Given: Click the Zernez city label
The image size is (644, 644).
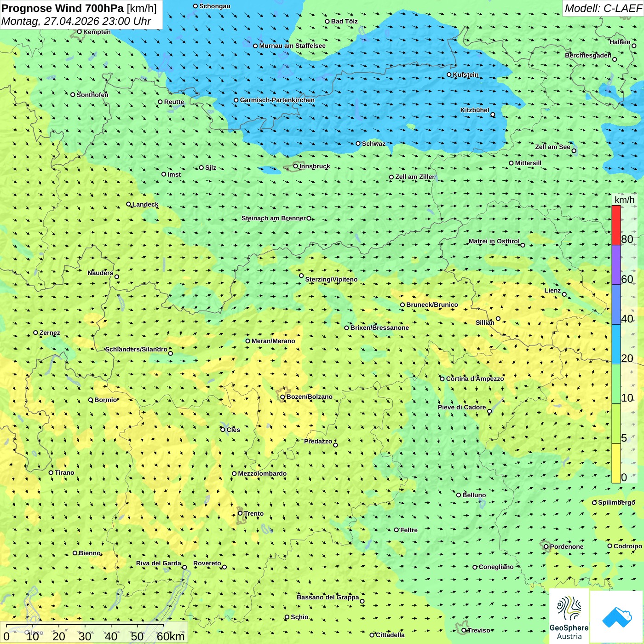Looking at the screenshot, I should click(x=50, y=333).
